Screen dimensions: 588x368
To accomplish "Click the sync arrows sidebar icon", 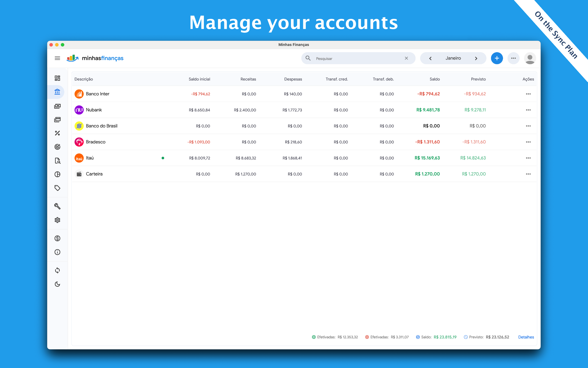I will [57, 270].
